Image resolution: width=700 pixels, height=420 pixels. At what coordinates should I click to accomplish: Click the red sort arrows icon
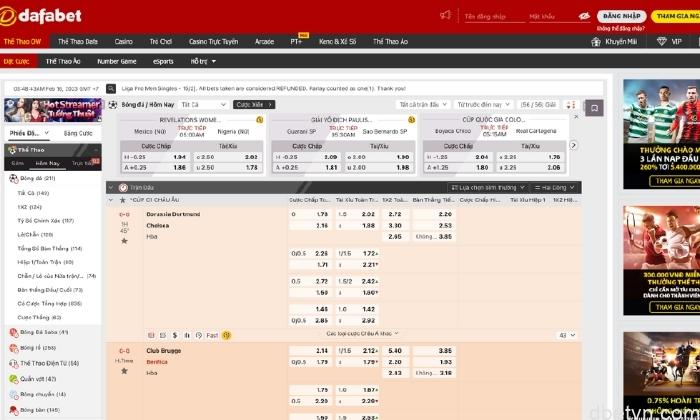coord(571,105)
